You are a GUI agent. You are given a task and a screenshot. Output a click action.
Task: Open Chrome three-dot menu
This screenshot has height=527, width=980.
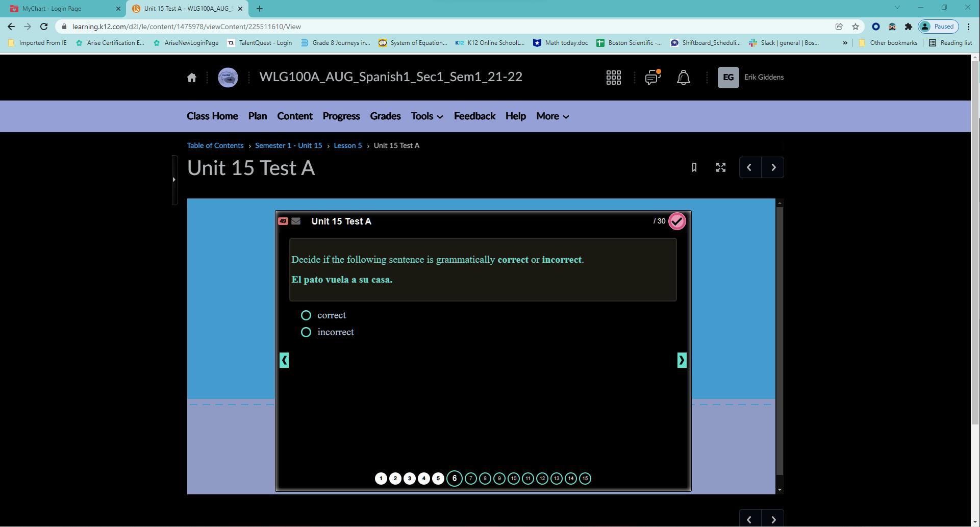968,27
